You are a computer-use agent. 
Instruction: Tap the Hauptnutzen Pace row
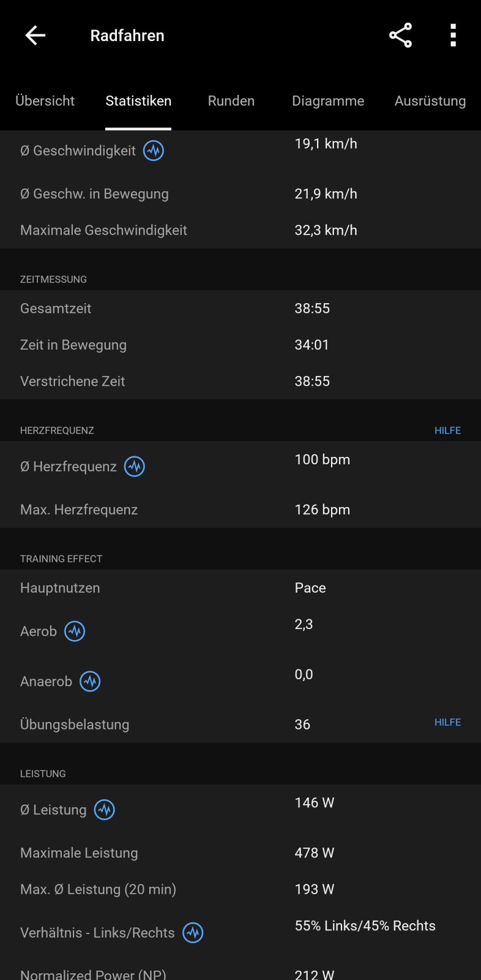pos(240,588)
